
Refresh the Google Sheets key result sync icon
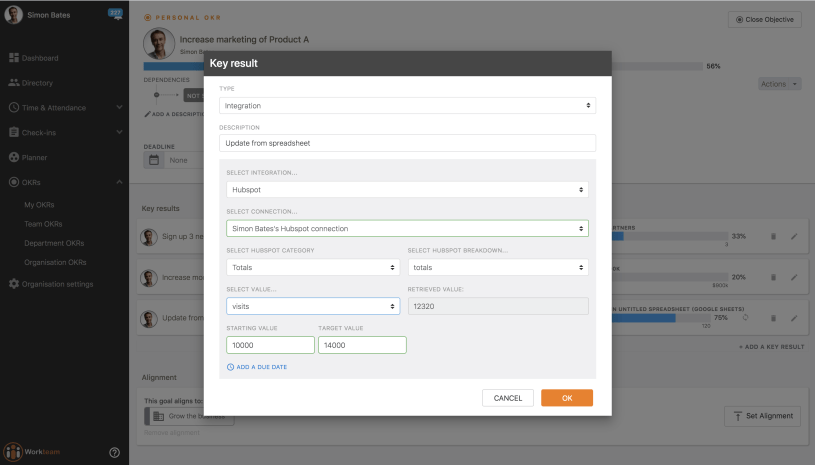[x=745, y=318]
